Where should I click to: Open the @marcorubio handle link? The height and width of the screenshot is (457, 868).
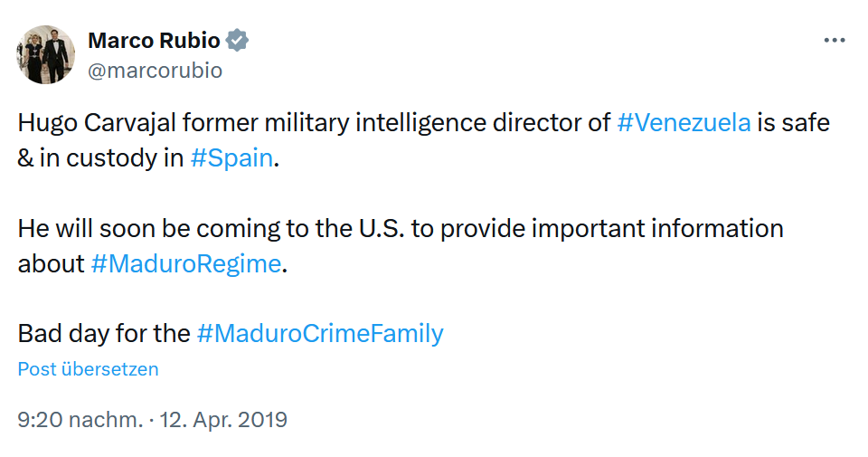(x=155, y=71)
